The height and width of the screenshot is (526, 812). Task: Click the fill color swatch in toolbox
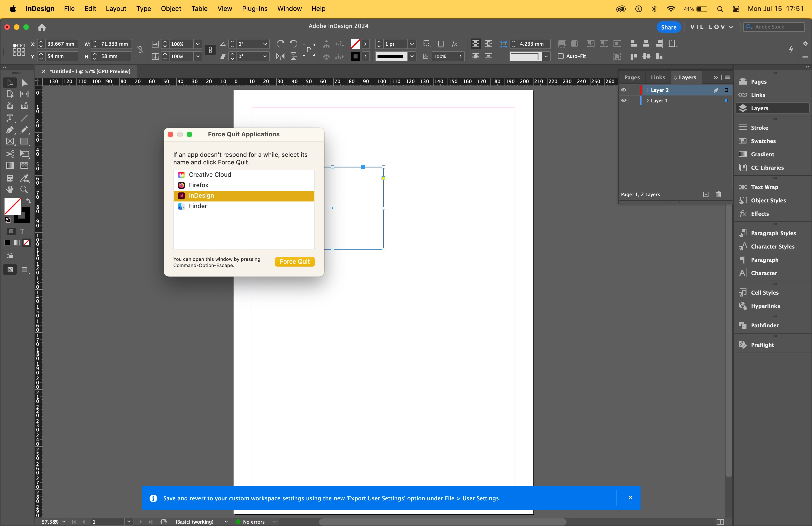12,206
